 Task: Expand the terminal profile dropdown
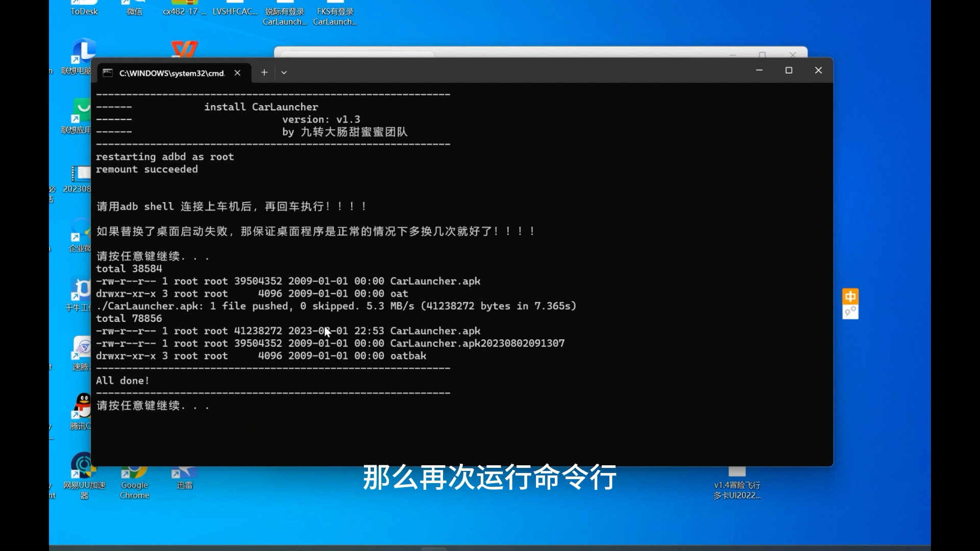[284, 72]
